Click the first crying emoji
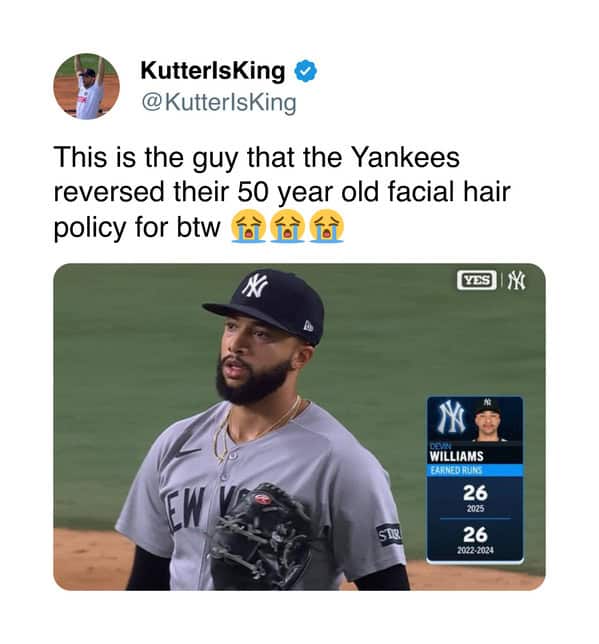The image size is (599, 644). 248,226
